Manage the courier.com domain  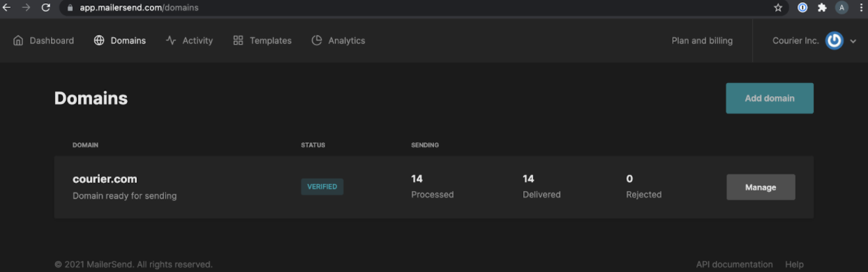[761, 187]
